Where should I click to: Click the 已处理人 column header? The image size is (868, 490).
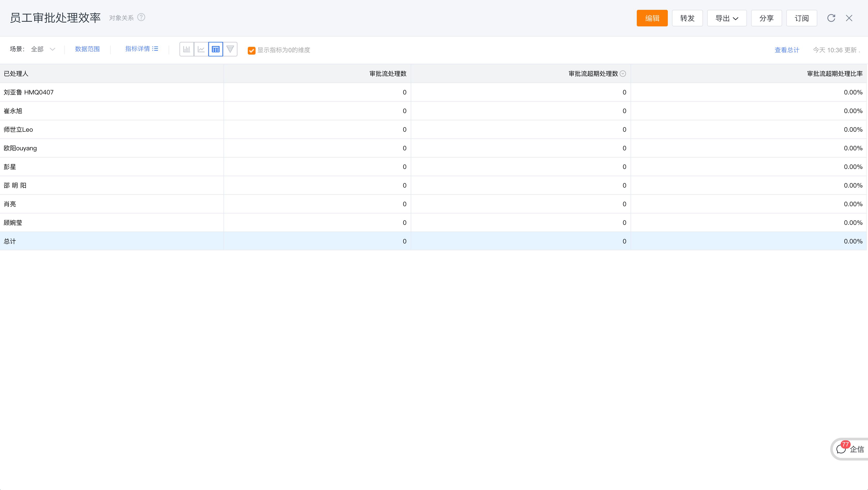tap(111, 73)
